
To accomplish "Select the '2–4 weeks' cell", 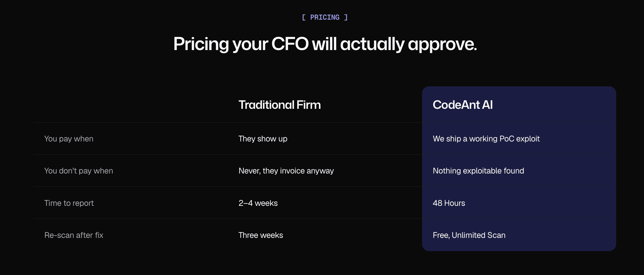I will click(x=258, y=203).
